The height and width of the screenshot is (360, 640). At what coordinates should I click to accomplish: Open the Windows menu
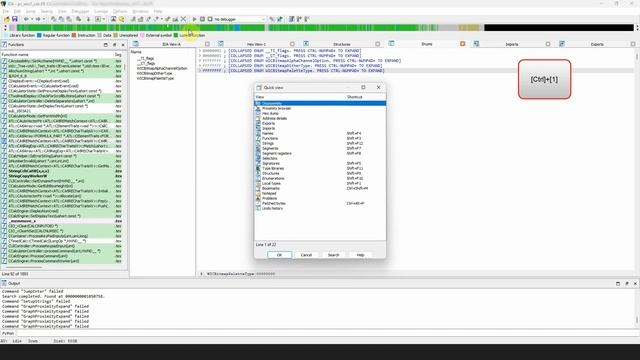click(x=140, y=11)
